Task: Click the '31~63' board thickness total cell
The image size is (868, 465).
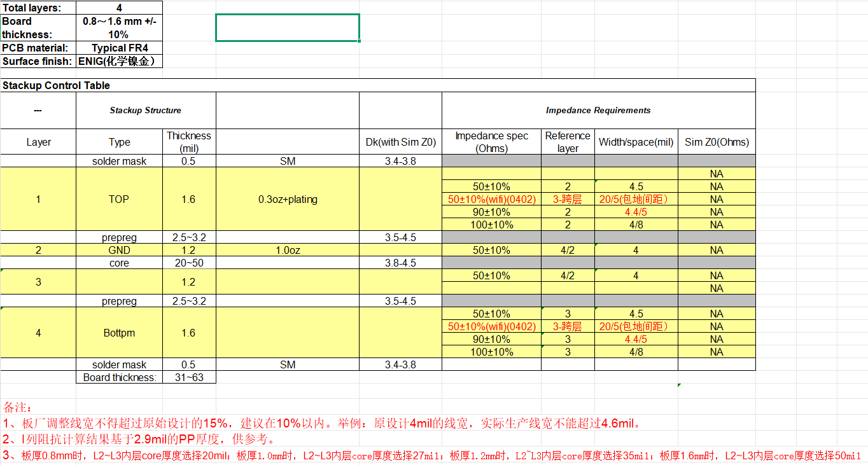Action: coord(189,377)
